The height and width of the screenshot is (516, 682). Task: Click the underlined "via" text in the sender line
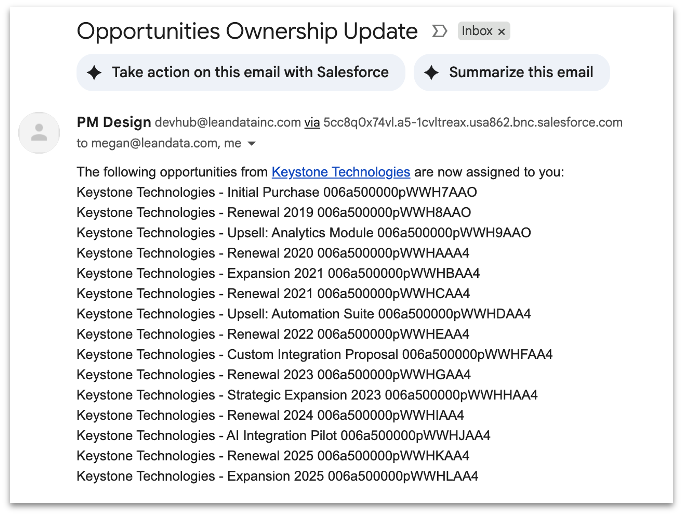click(312, 123)
